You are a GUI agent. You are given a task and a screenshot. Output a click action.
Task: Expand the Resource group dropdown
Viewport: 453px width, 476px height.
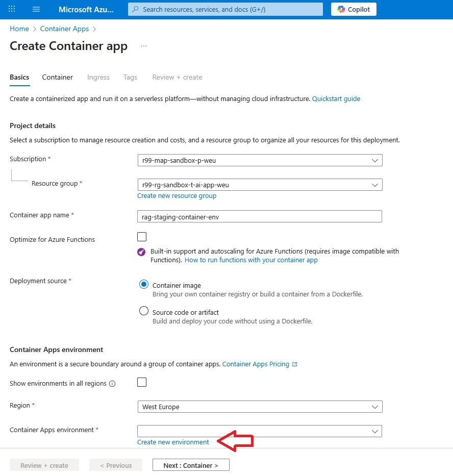pos(376,185)
